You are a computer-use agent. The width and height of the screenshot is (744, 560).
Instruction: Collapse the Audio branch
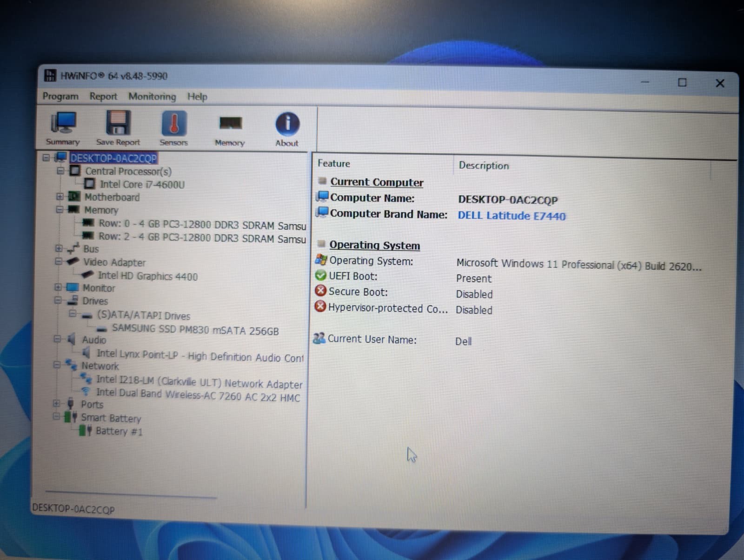57,339
